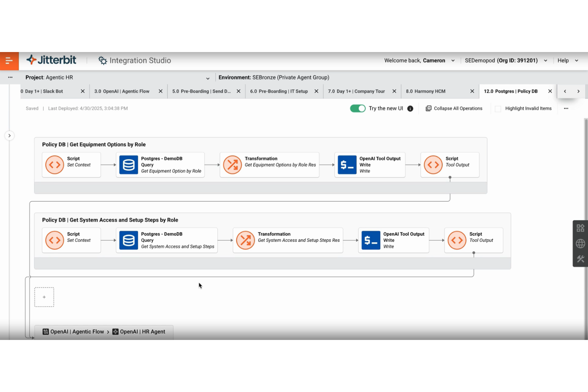Click the OpenAI HR Agent operation icon in breadcrumb
The height and width of the screenshot is (392, 588).
coord(116,332)
